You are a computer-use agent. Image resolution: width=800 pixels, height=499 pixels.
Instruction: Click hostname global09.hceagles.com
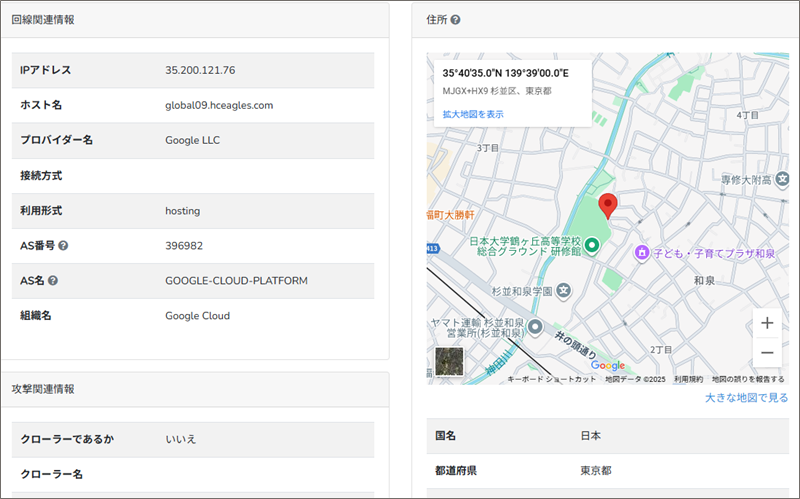coord(219,105)
